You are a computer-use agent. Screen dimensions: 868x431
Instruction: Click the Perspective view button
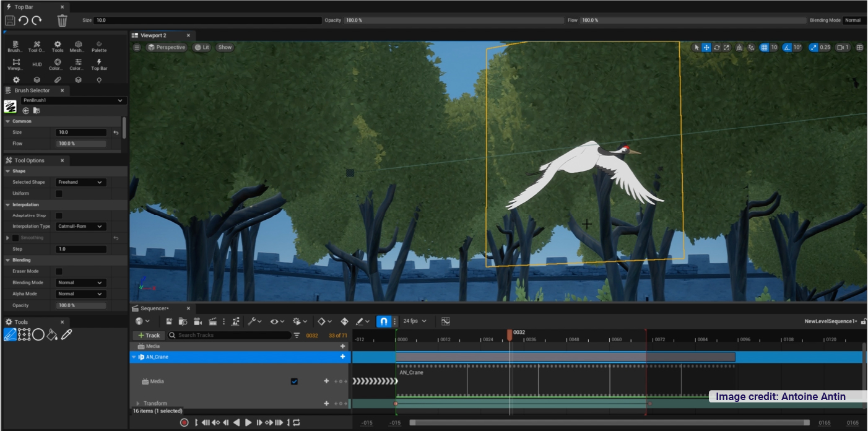tap(167, 47)
